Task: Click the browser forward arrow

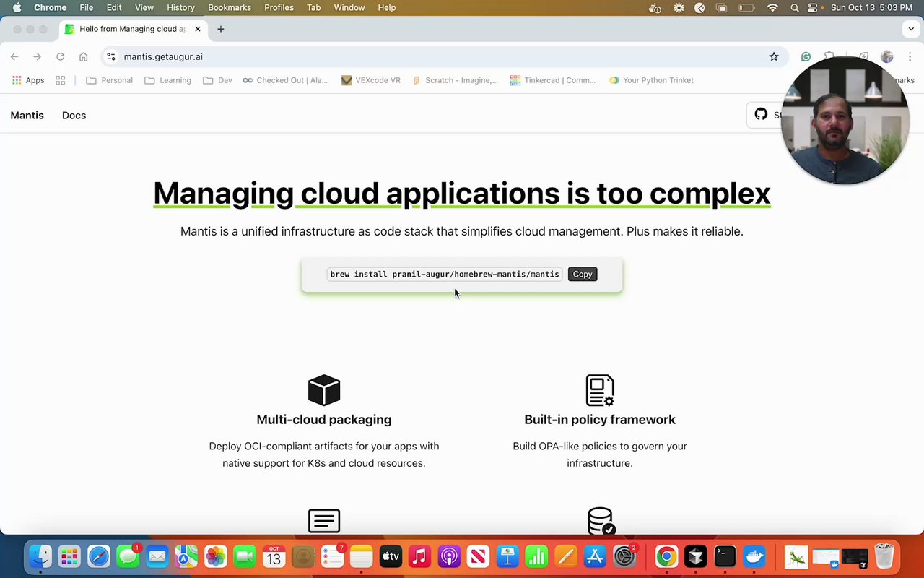Action: (38, 56)
